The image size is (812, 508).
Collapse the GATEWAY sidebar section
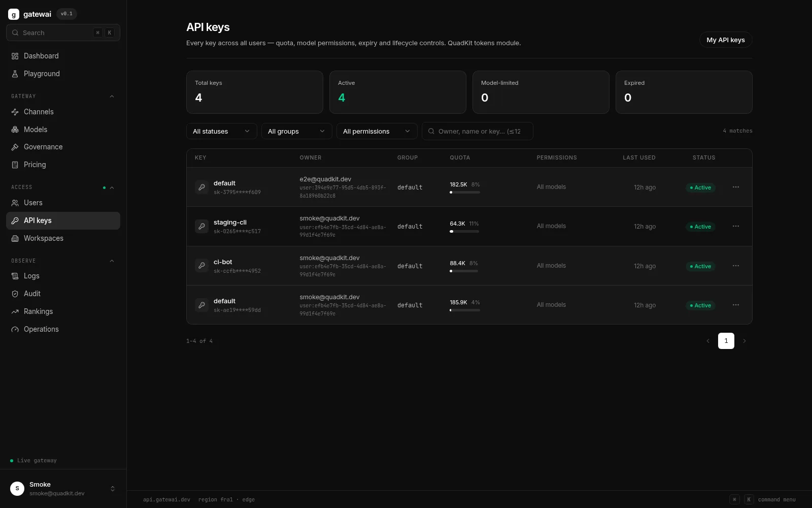click(x=112, y=97)
